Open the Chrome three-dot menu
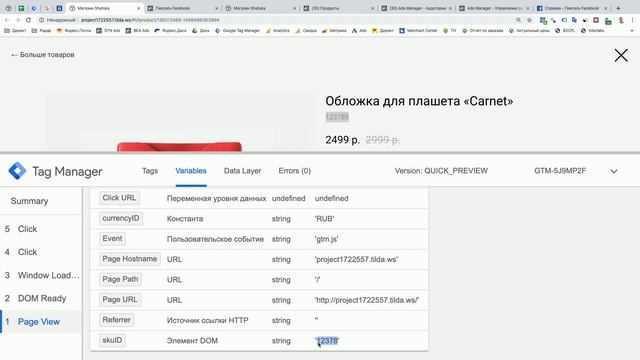The image size is (640, 360). tap(633, 20)
